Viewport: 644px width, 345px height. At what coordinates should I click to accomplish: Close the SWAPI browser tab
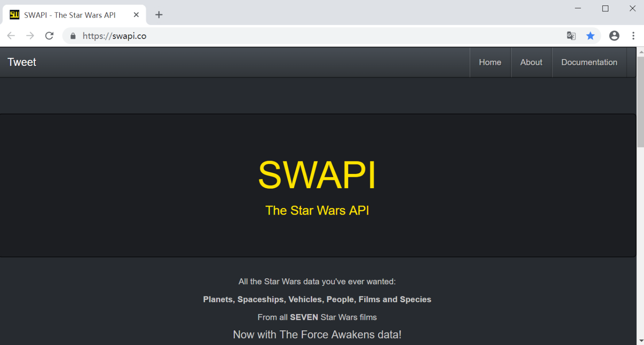[x=136, y=15]
